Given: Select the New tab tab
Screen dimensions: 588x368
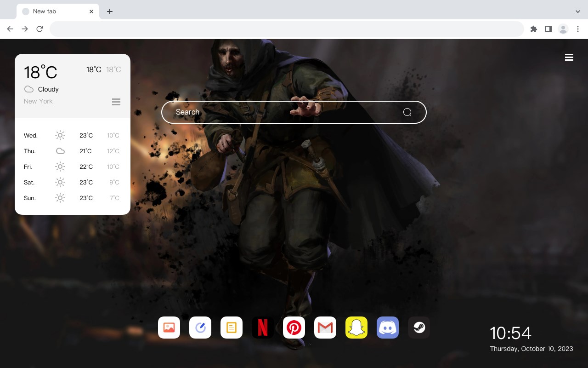Looking at the screenshot, I should tap(58, 11).
